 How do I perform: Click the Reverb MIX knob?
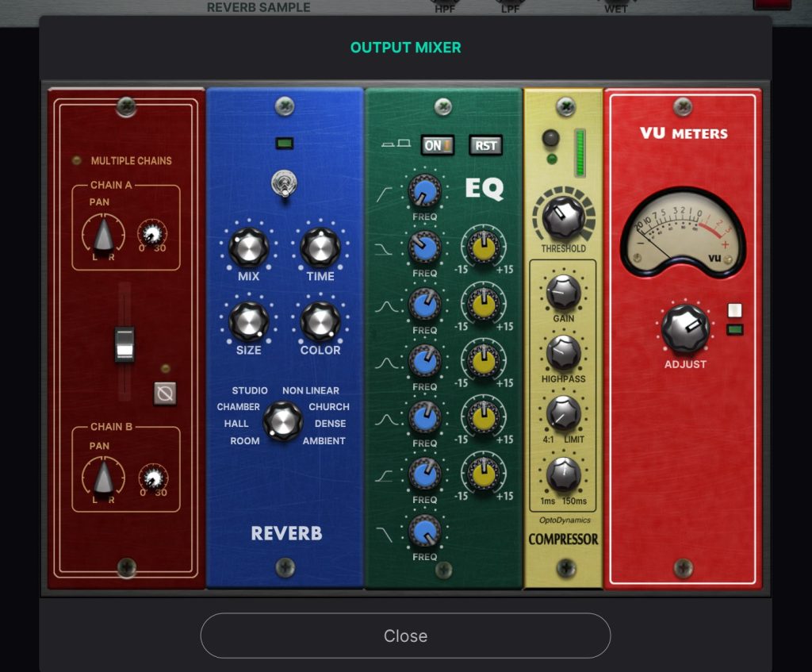248,248
